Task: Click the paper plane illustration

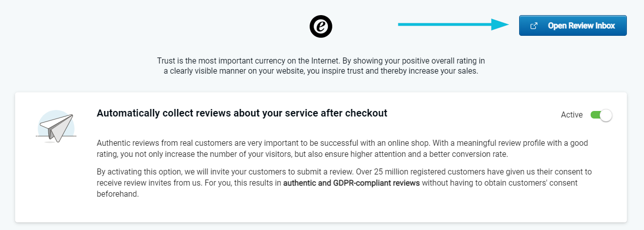Action: click(x=56, y=126)
